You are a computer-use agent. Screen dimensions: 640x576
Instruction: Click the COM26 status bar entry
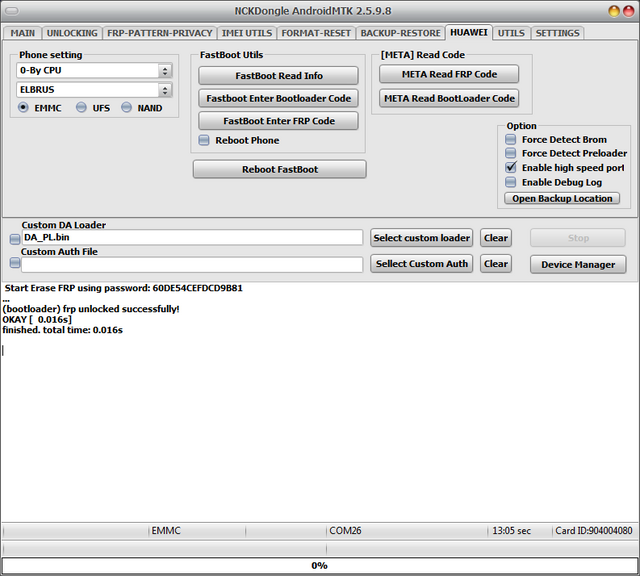tap(345, 531)
